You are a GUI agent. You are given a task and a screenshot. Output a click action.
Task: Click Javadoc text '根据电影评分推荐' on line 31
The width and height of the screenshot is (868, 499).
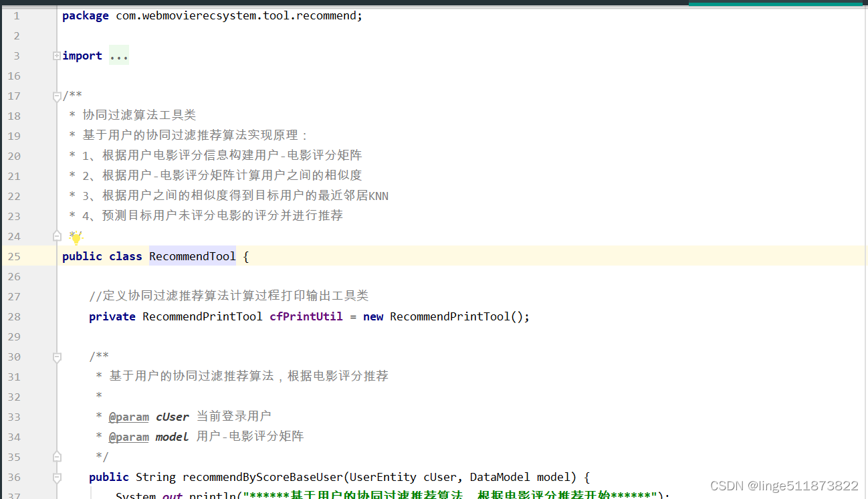pos(338,377)
